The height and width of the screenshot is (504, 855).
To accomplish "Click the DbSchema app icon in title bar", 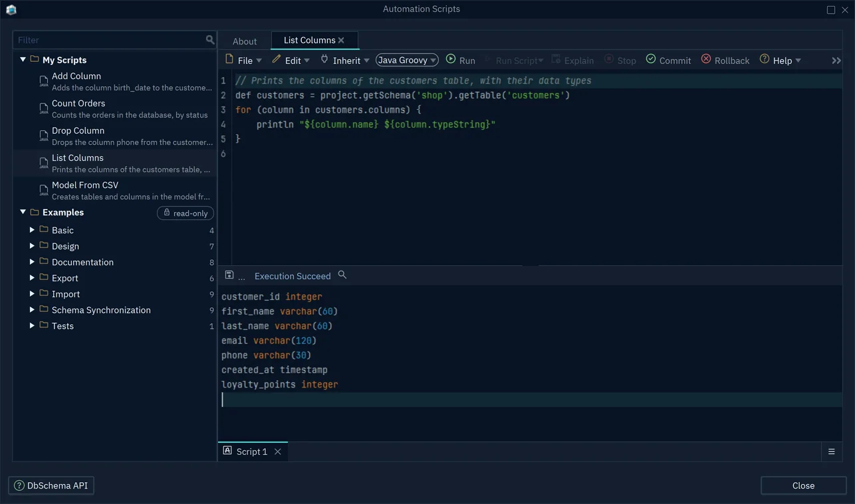I will 11,9.
